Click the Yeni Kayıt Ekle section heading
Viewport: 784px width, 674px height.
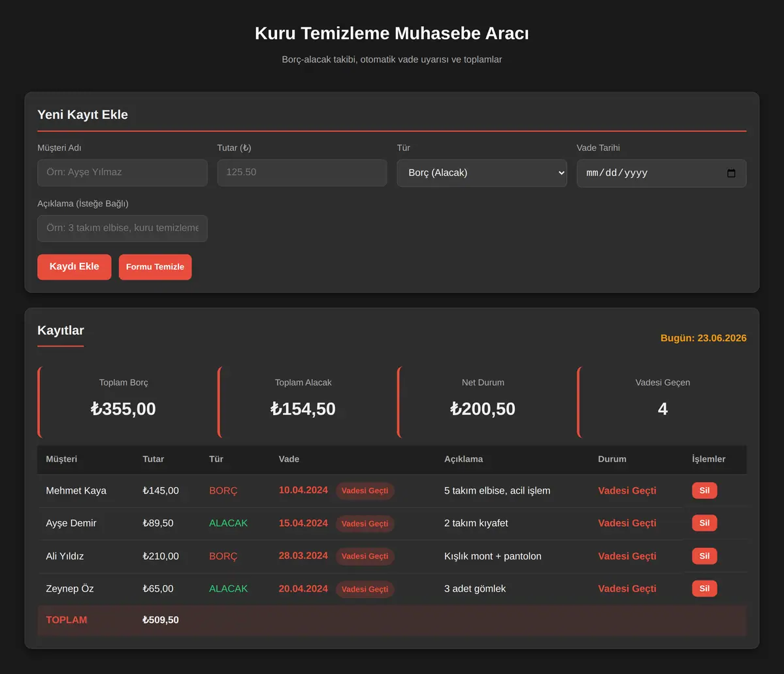coord(82,114)
